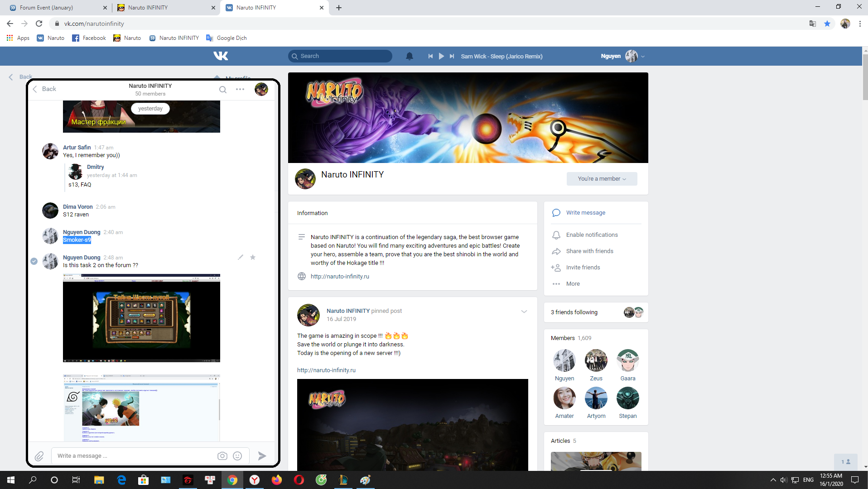Image resolution: width=868 pixels, height=489 pixels.
Task: Open the emoji picker in chat
Action: pos(237,456)
